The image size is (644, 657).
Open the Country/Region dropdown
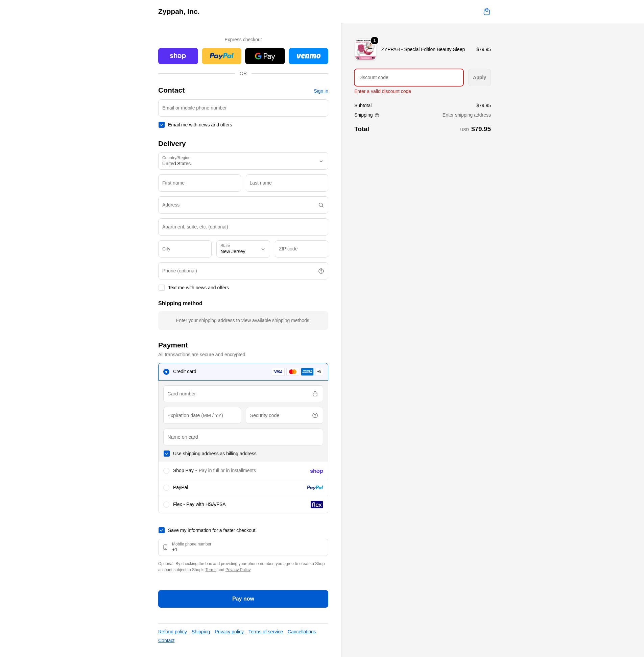[x=243, y=161]
